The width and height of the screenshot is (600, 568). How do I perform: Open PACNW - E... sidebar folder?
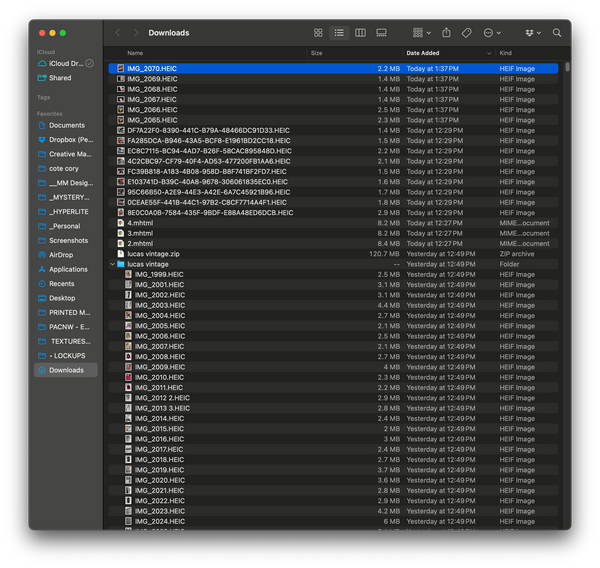64,327
